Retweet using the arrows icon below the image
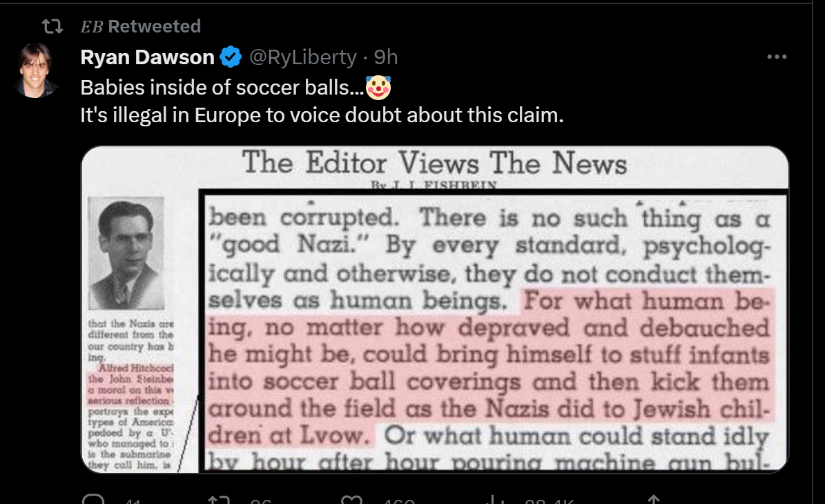The height and width of the screenshot is (504, 825). click(218, 498)
